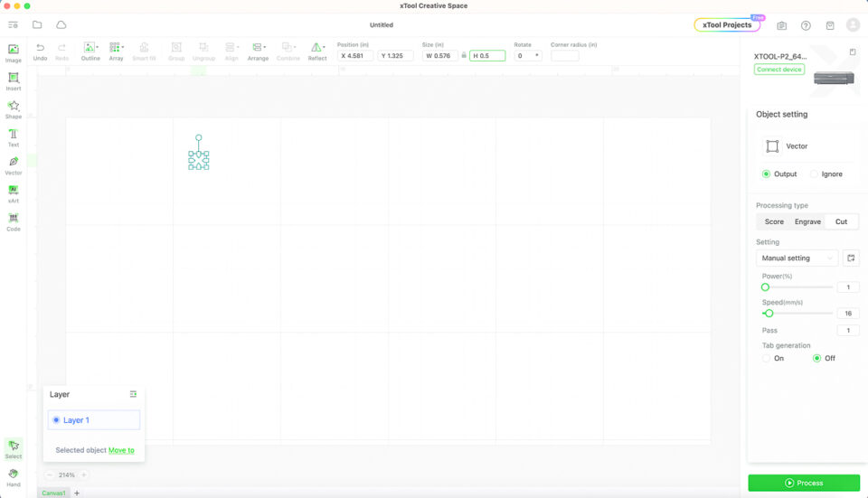
Task: Switch to the Hand pan tool
Action: (13, 475)
